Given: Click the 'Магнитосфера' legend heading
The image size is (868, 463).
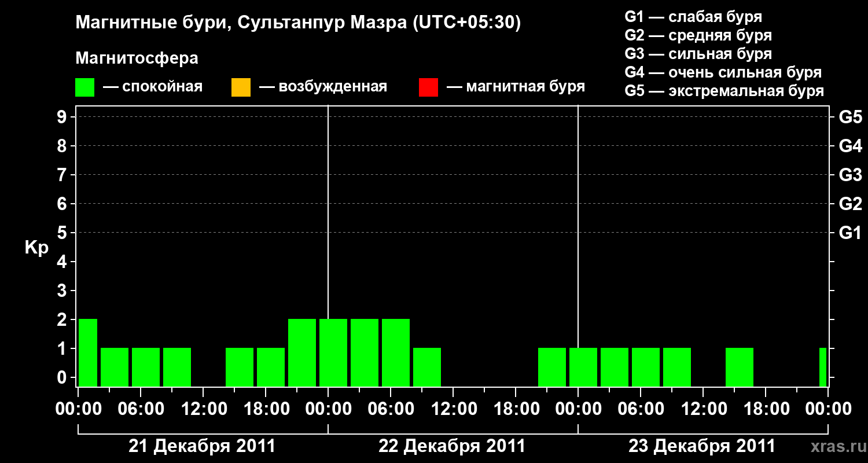Looking at the screenshot, I should coord(137,58).
